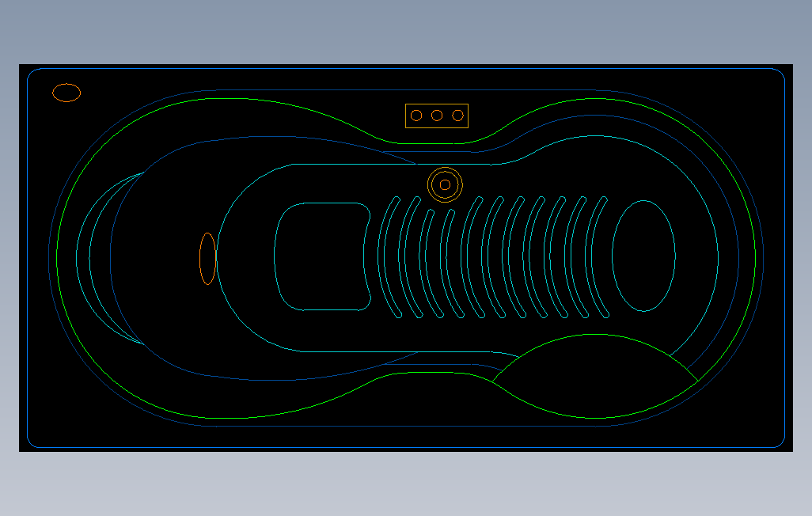
Task: Select the orange ellipse in the drawing's top-left corner
Action: [66, 93]
